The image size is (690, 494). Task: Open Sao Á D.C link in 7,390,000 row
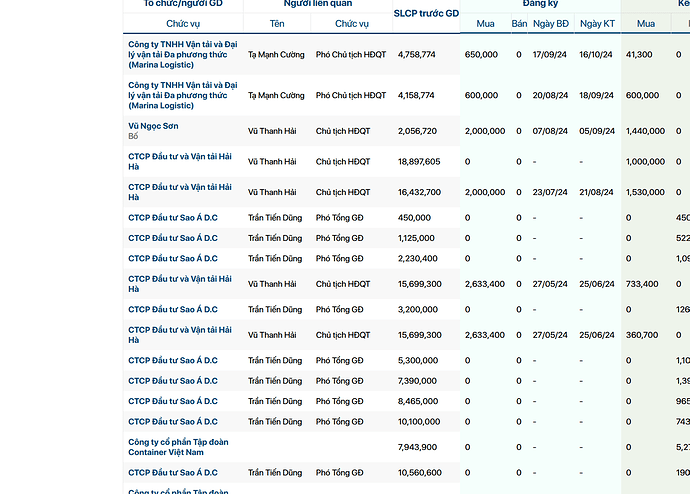point(173,381)
